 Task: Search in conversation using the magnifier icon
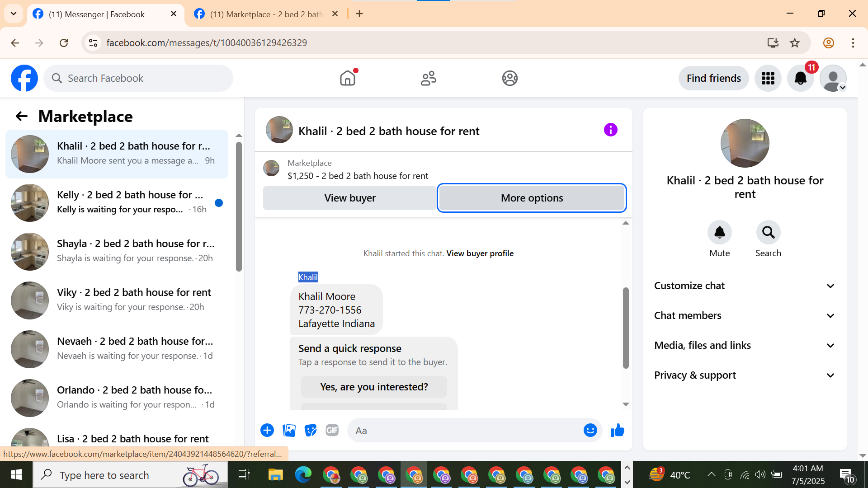pyautogui.click(x=768, y=232)
